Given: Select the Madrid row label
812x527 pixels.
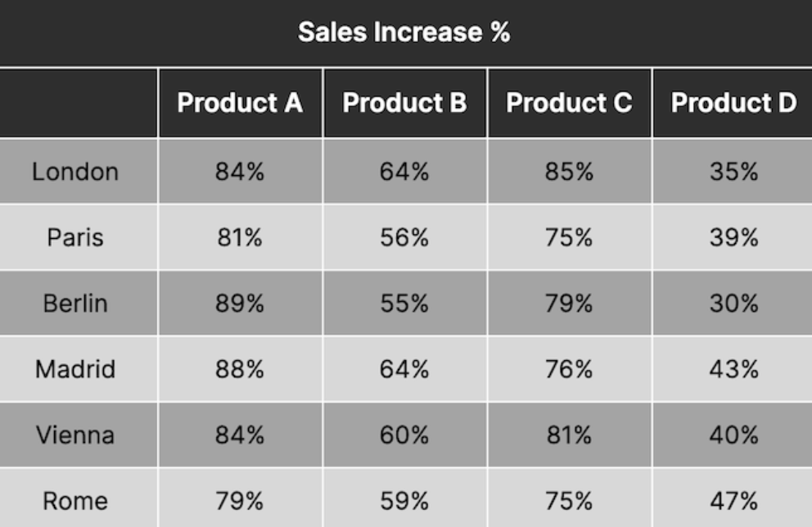Looking at the screenshot, I should [x=75, y=369].
